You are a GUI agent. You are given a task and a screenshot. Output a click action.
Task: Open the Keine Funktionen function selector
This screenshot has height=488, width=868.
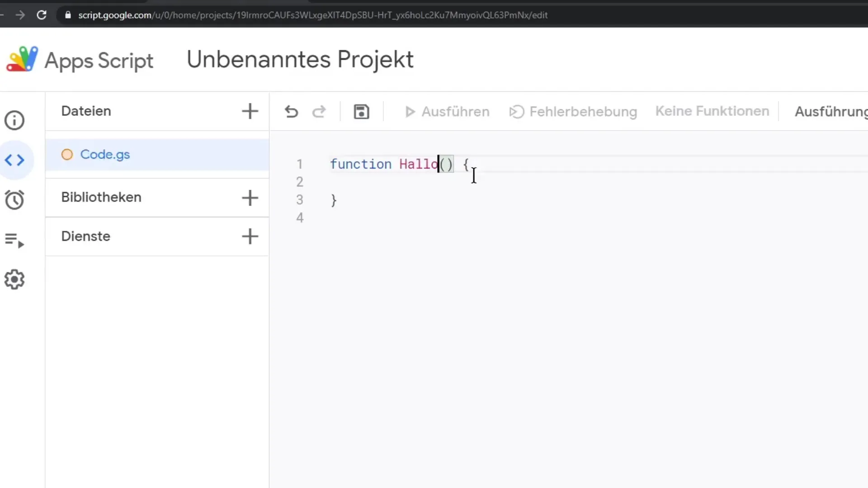click(x=712, y=111)
